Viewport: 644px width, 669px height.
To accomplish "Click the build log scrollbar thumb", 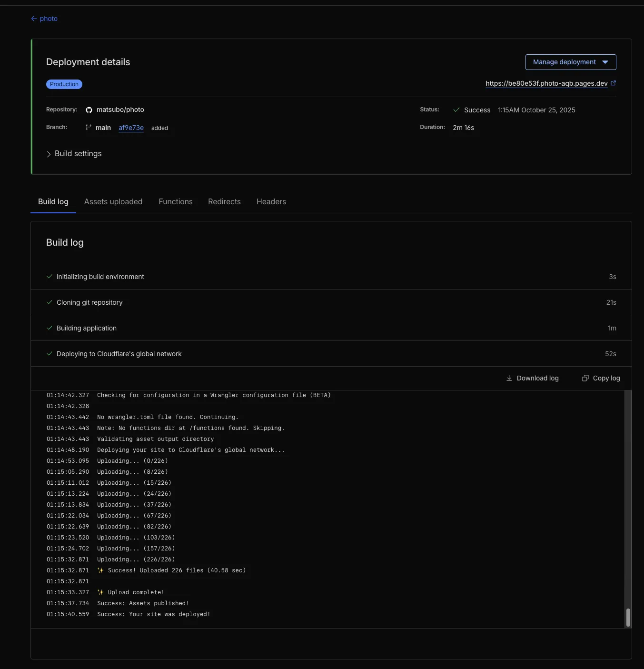I will click(628, 618).
